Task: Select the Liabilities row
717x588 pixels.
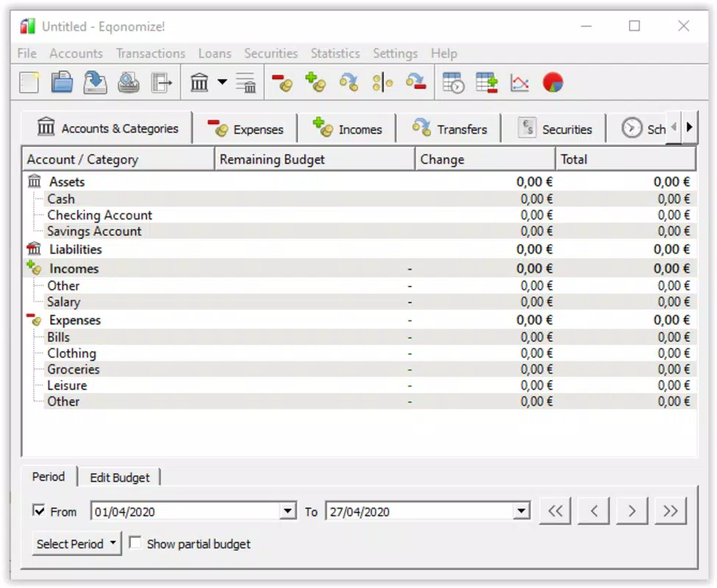Action: pos(359,249)
